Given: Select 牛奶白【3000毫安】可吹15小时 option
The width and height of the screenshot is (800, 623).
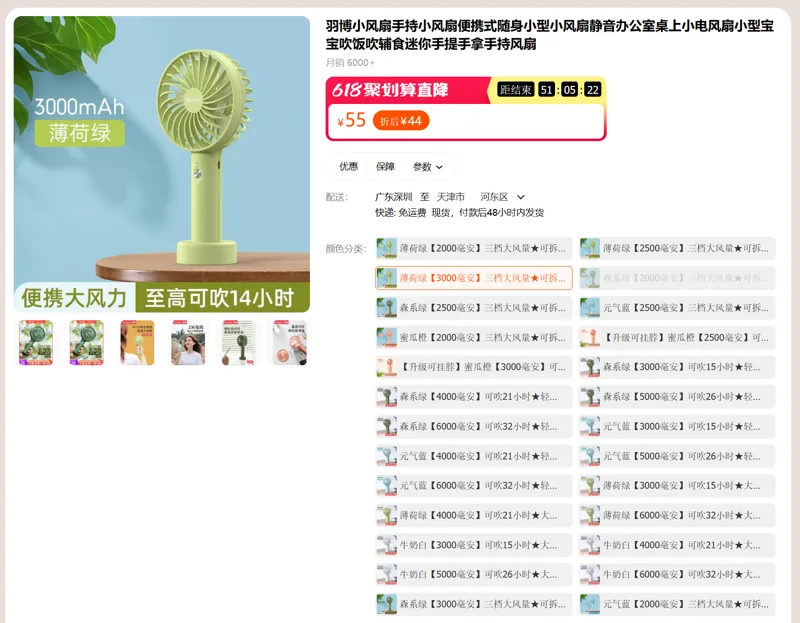Looking at the screenshot, I should (x=474, y=545).
